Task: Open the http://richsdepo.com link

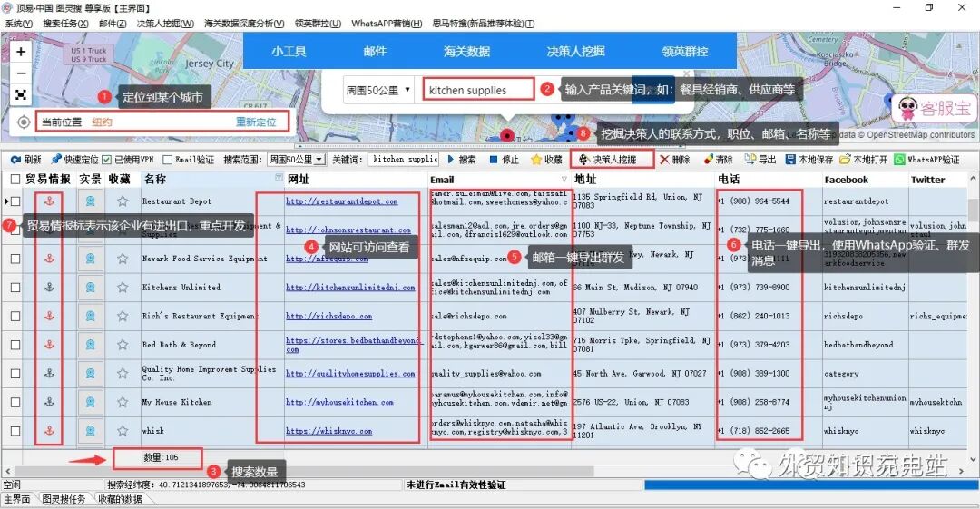Action: (328, 316)
